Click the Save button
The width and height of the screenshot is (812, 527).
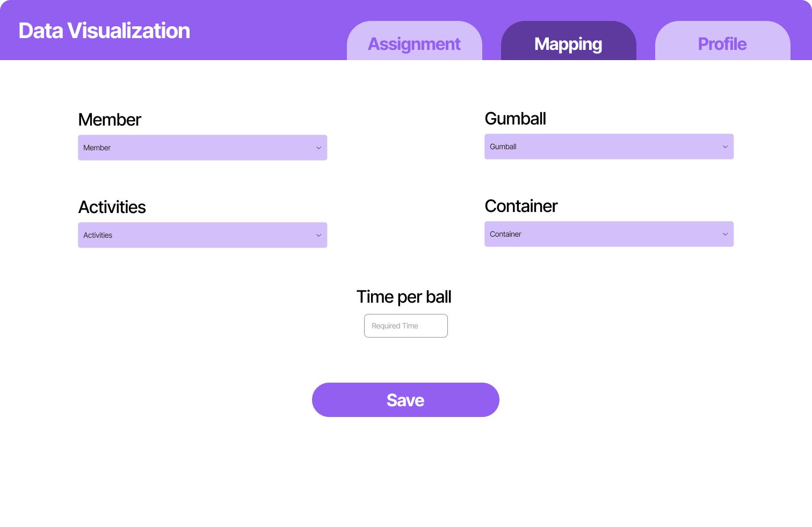(x=405, y=400)
